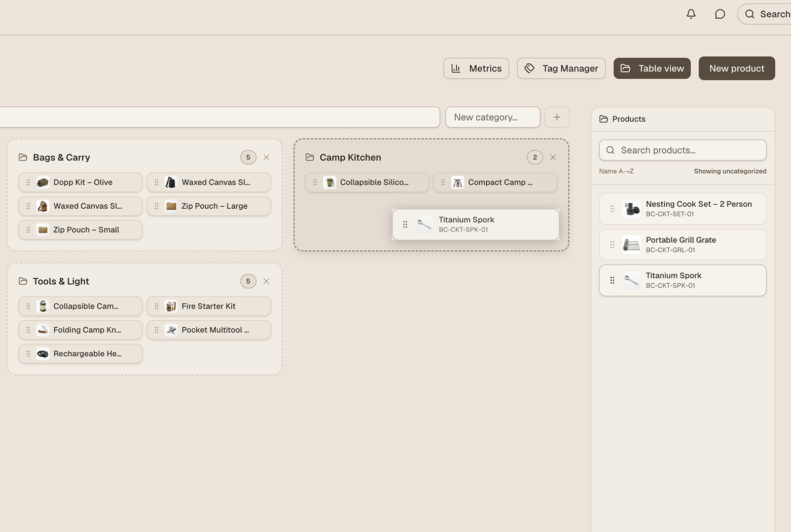Image resolution: width=791 pixels, height=532 pixels.
Task: Select Portable Grill Grate in Products list
Action: pos(682,245)
